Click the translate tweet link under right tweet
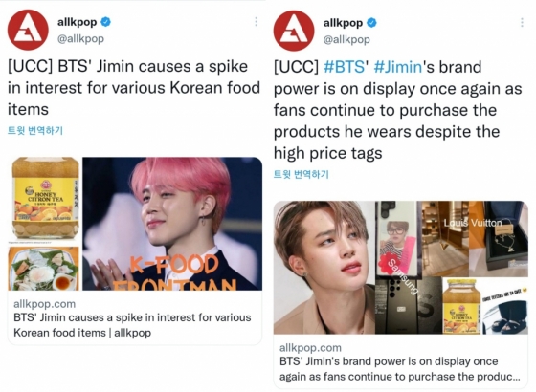The height and width of the screenshot is (392, 536). coord(301,174)
